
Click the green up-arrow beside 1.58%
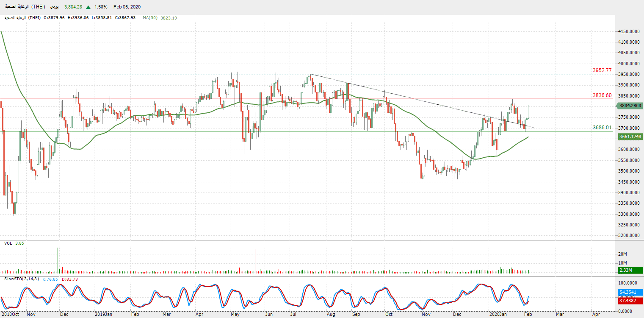(x=88, y=7)
